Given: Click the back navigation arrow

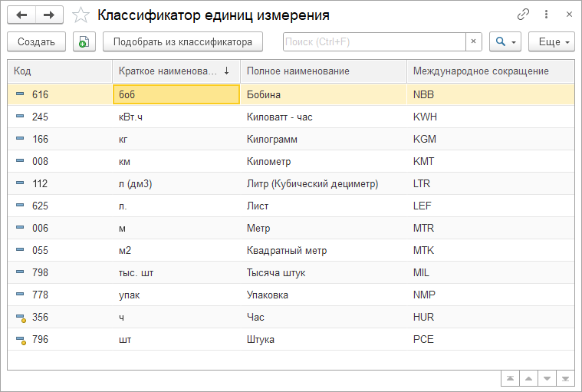Looking at the screenshot, I should point(21,15).
